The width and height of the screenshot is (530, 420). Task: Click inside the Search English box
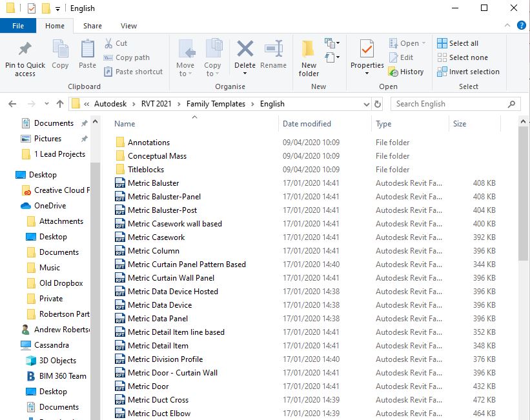click(452, 103)
